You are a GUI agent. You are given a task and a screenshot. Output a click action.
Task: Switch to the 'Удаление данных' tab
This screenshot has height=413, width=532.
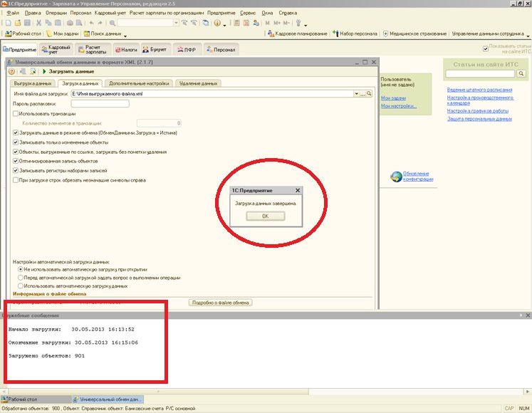pos(199,83)
